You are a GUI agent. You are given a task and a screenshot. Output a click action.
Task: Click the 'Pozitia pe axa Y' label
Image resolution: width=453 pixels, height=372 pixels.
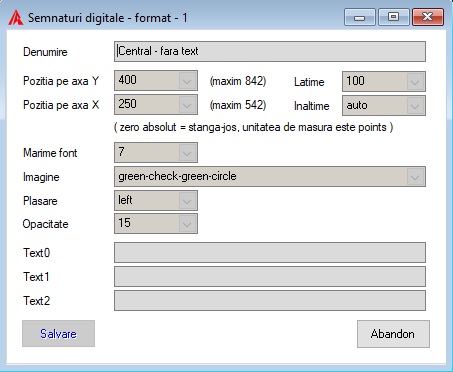[61, 81]
